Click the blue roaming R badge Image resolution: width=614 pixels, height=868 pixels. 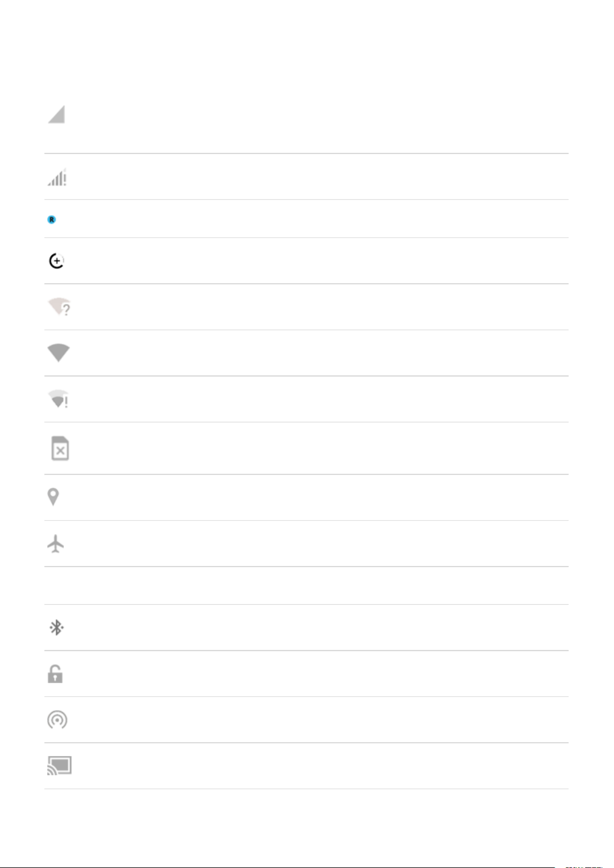coord(51,220)
